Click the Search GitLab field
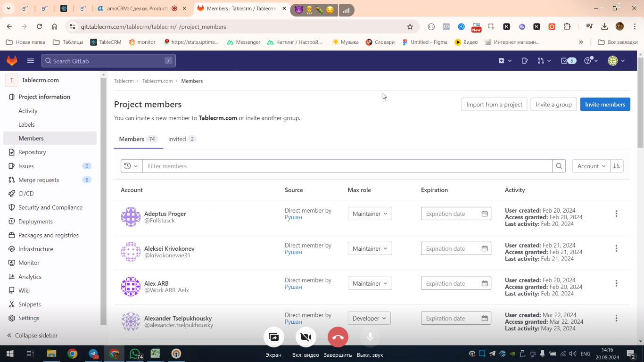644x362 pixels. coord(108,61)
